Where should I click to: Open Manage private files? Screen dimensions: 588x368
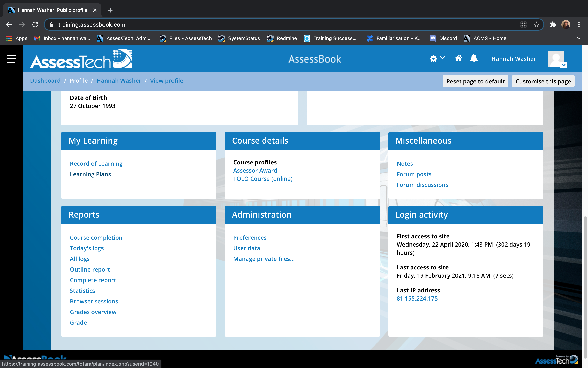point(264,259)
